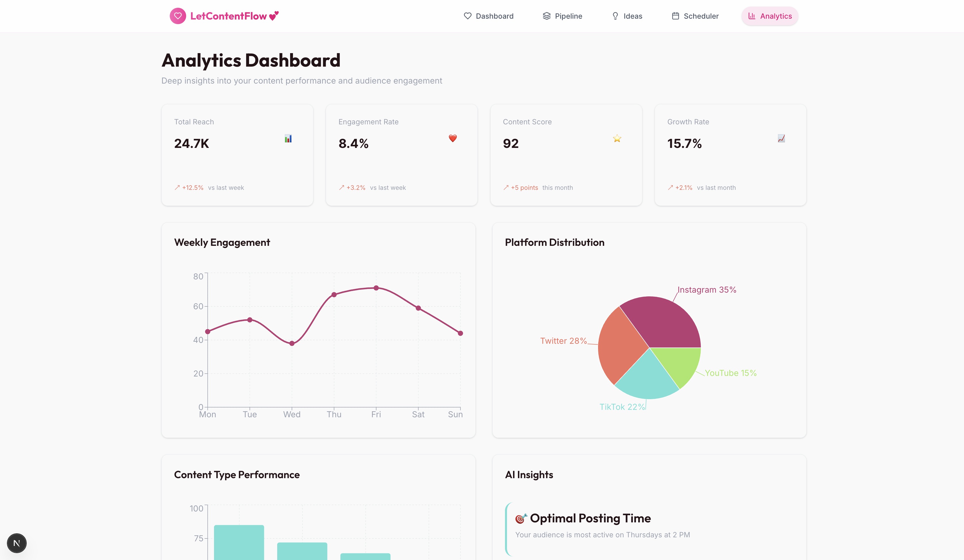Click the LetContentFlow brand name link
The height and width of the screenshot is (560, 964).
tap(228, 16)
